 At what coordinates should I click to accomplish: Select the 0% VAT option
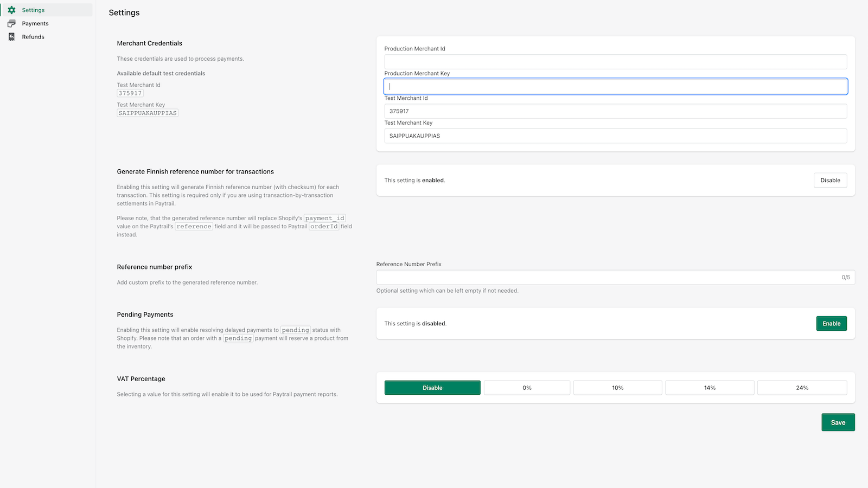527,388
